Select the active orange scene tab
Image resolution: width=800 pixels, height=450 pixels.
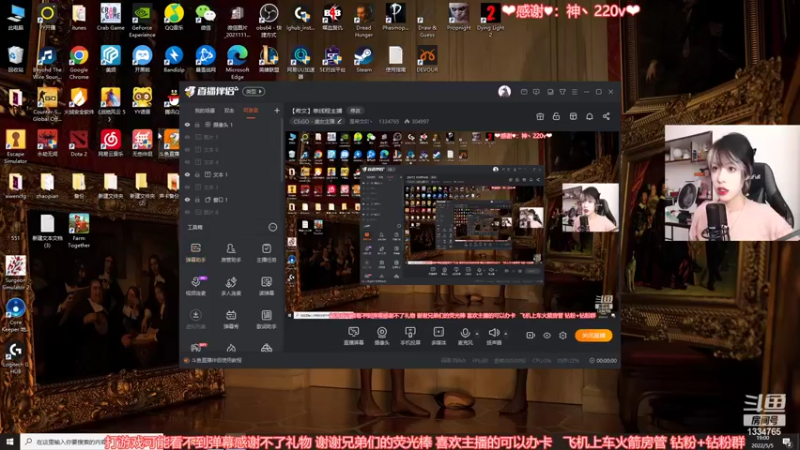point(251,111)
